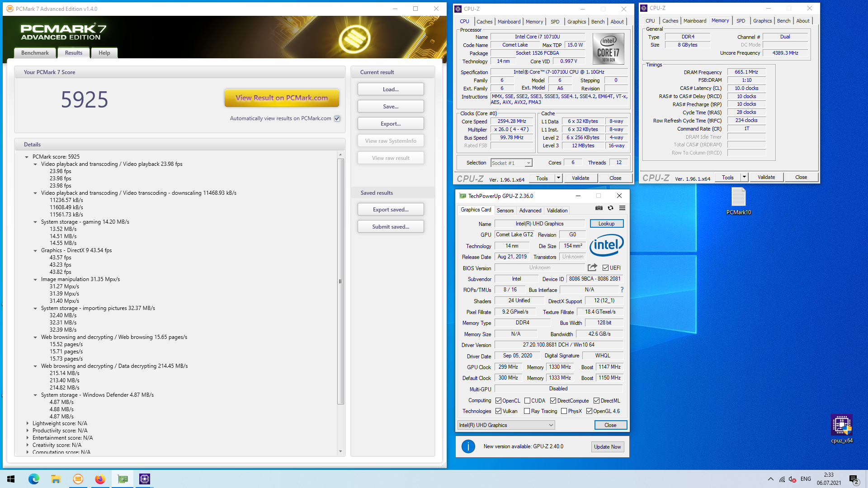Click the Bus Interface question mark
The image size is (868, 488).
tap(622, 290)
